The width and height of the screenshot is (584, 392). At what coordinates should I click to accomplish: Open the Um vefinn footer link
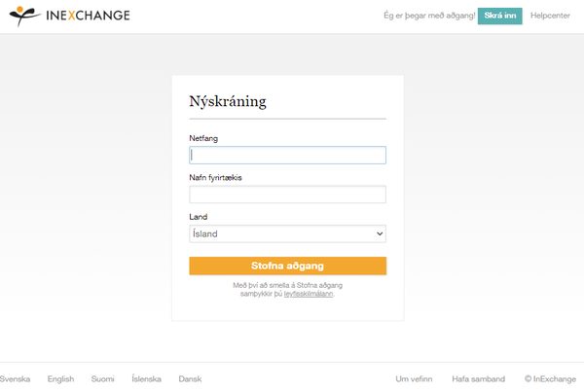click(x=414, y=378)
